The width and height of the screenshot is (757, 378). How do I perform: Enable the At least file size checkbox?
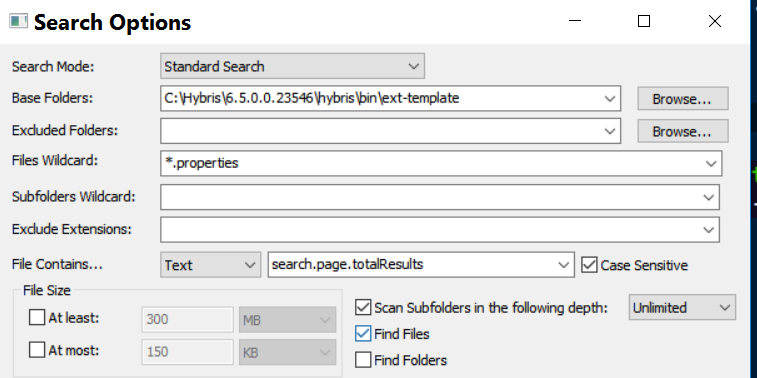coord(37,318)
